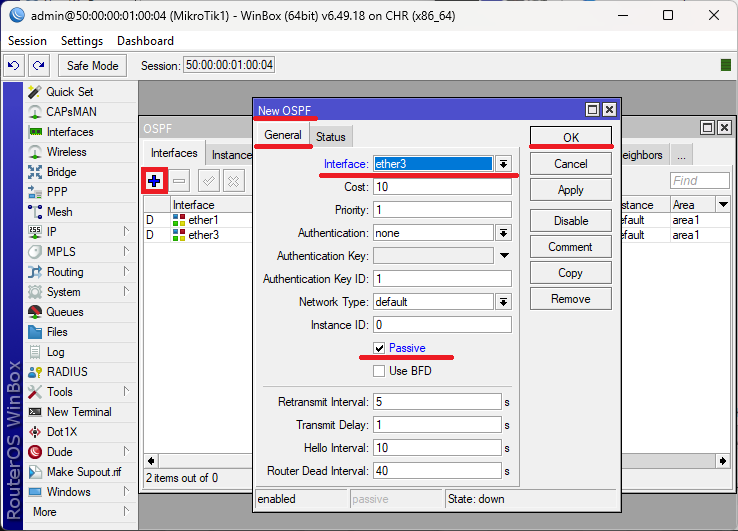738x531 pixels.
Task: Open the Settings menu
Action: (81, 41)
